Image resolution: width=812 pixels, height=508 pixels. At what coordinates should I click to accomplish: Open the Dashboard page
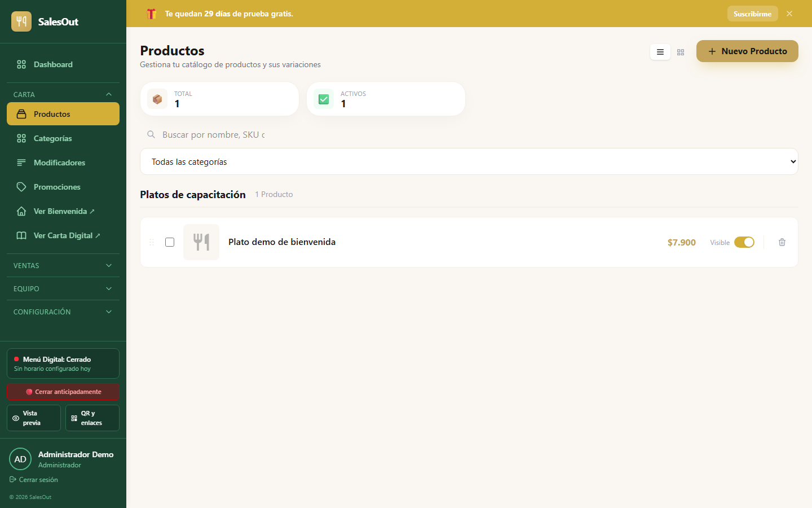coord(63,64)
